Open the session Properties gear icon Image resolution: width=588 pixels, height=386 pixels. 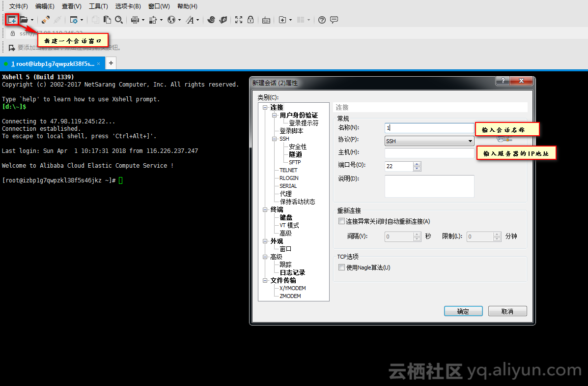tap(74, 20)
